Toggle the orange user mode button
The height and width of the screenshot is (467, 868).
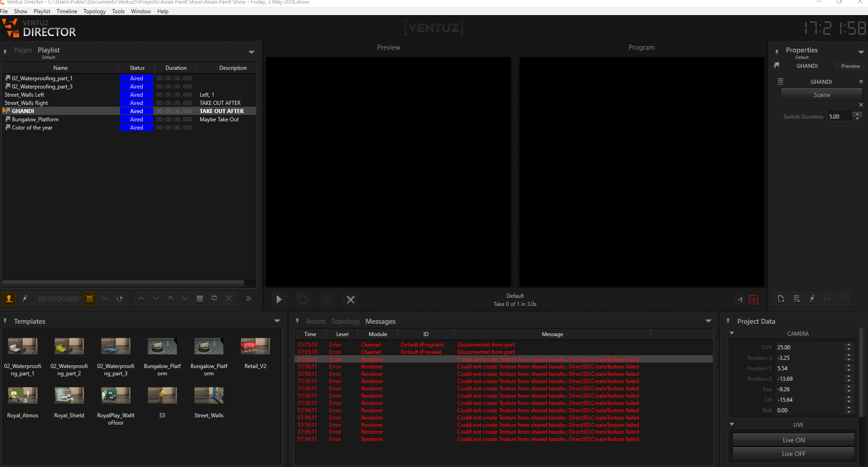(9, 299)
